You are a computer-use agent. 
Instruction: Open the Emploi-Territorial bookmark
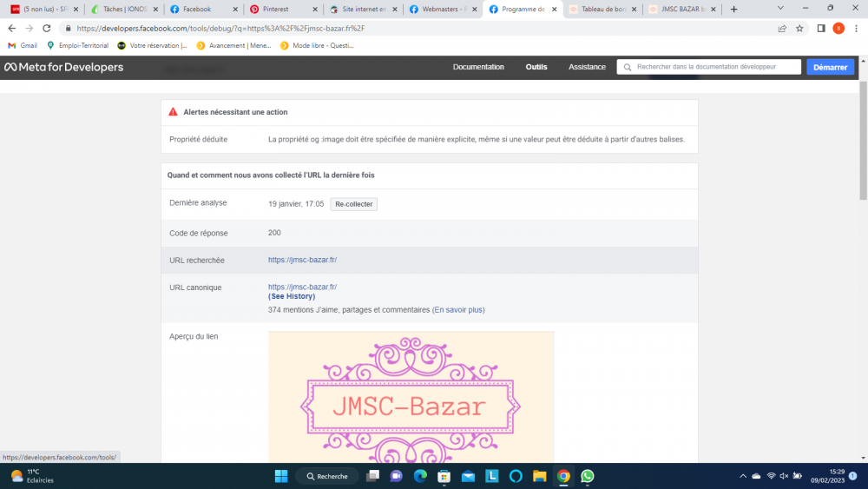point(78,45)
